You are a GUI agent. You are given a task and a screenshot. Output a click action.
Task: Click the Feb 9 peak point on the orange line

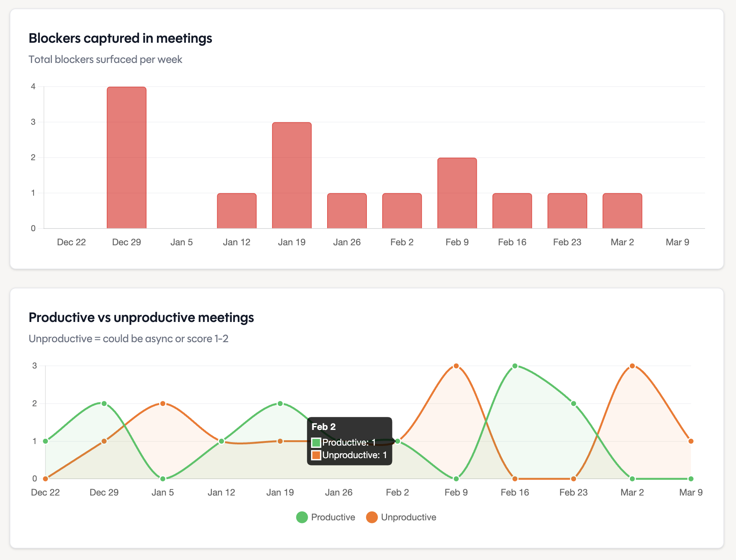click(456, 365)
